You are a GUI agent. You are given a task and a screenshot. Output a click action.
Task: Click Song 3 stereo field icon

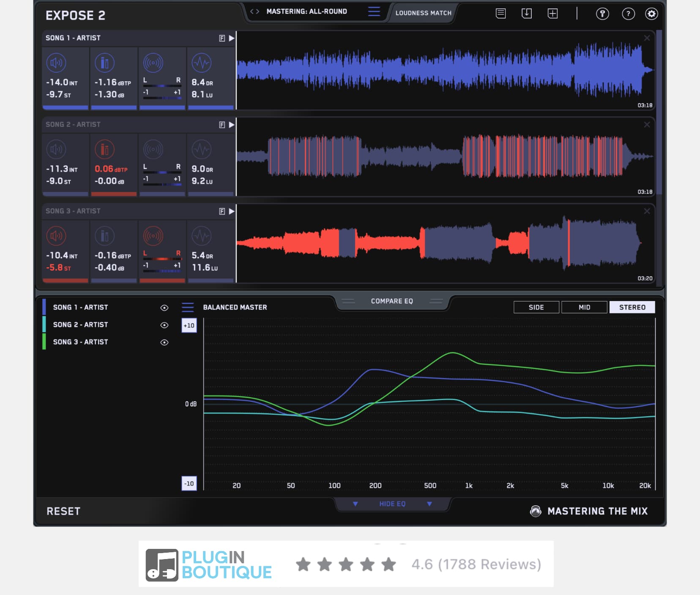[153, 236]
